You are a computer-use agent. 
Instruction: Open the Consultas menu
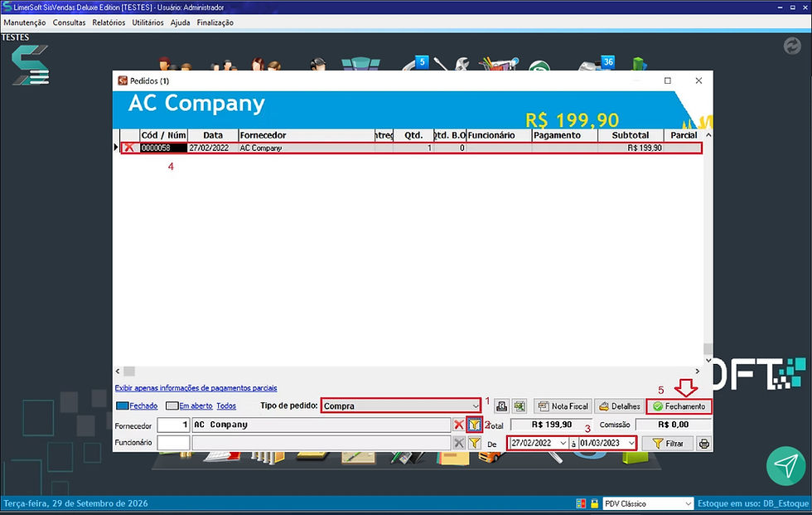point(69,22)
